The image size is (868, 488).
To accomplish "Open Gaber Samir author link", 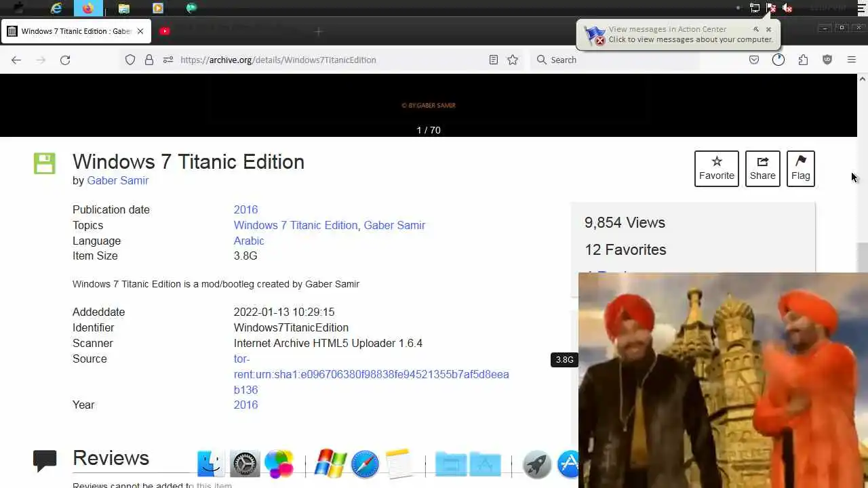I will point(117,180).
